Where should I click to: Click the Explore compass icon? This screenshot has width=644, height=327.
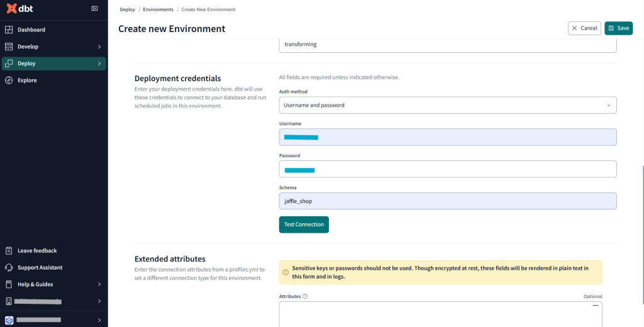click(9, 80)
